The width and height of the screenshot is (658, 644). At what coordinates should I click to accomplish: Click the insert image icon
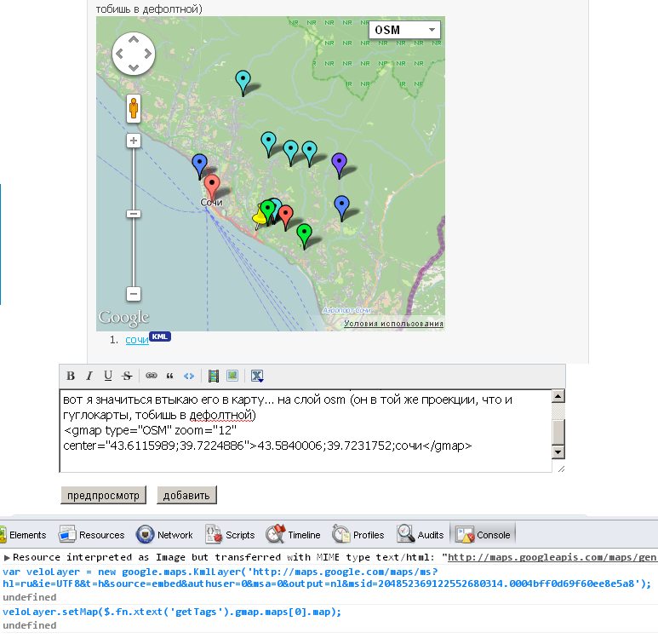click(x=232, y=376)
